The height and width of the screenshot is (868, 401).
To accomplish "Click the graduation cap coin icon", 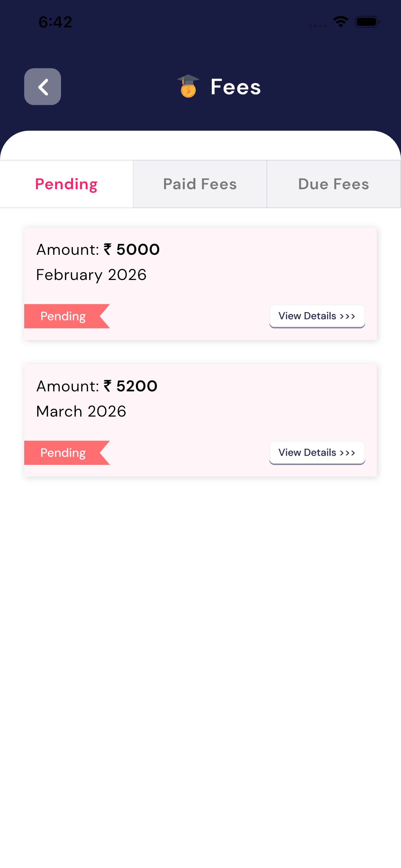I will pyautogui.click(x=188, y=86).
